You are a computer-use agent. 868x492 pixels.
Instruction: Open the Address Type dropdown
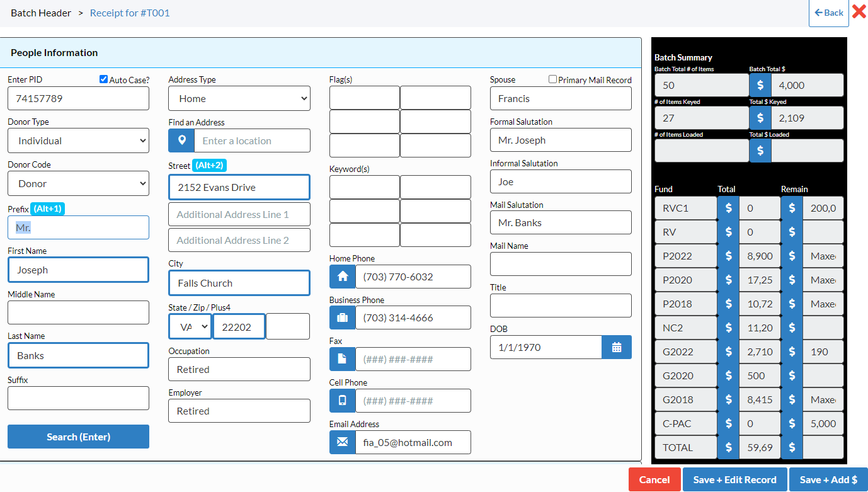coord(239,98)
